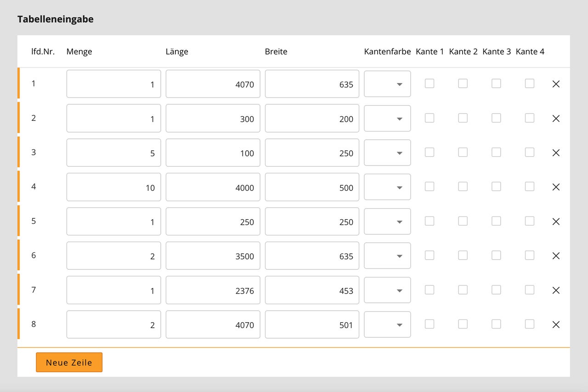
Task: Select Kantenfarbe dropdown in row 5
Action: [387, 222]
